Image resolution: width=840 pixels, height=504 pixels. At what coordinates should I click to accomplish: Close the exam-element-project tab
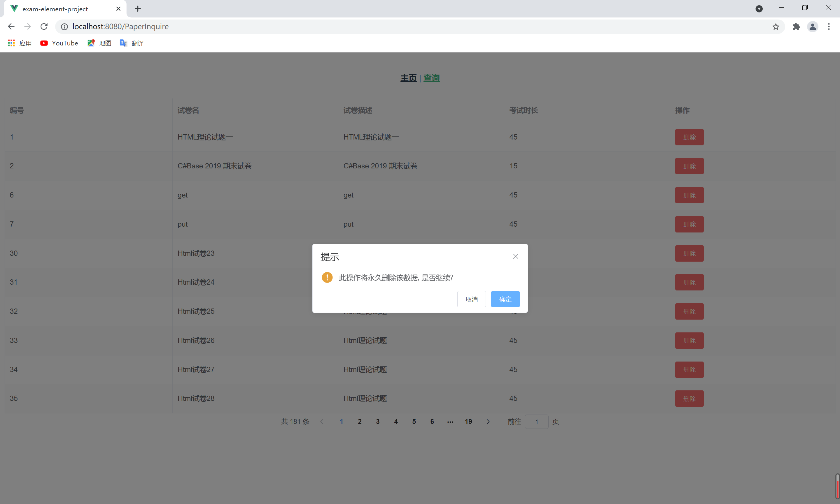[118, 9]
